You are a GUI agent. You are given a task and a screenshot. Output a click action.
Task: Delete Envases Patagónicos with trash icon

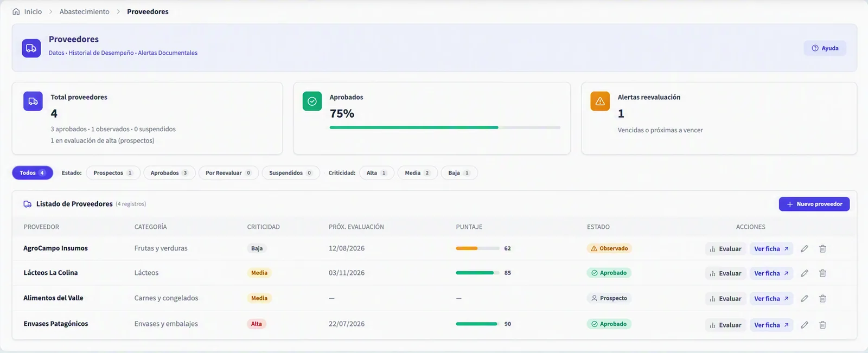pyautogui.click(x=822, y=325)
